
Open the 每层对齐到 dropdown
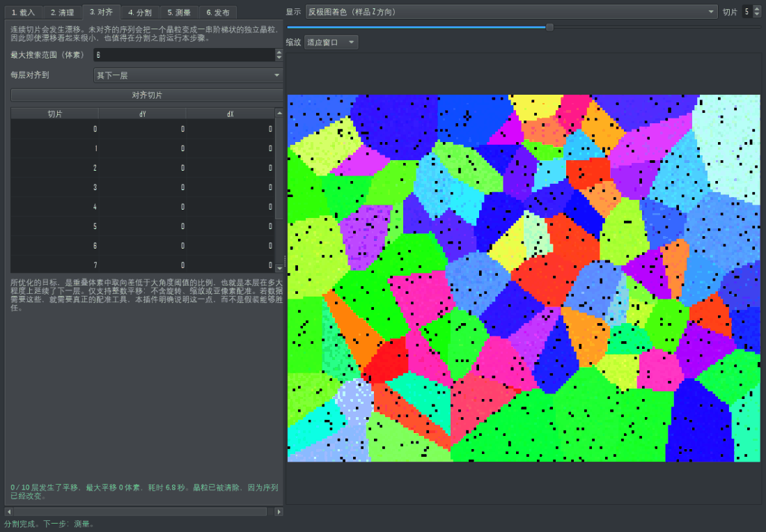[188, 75]
